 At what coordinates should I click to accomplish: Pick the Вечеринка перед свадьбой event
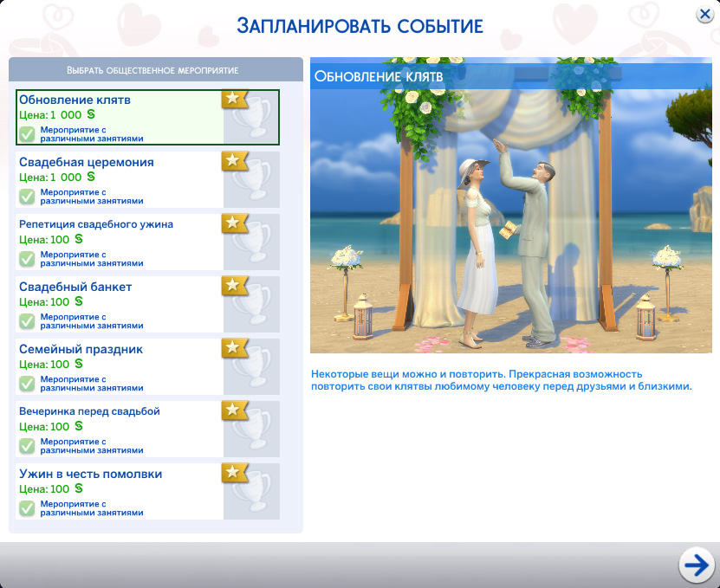click(89, 411)
